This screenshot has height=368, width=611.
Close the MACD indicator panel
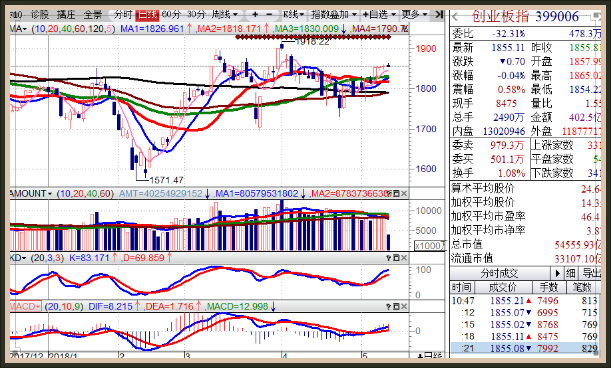coord(404,307)
